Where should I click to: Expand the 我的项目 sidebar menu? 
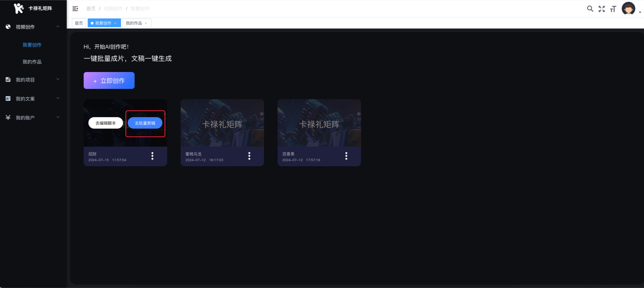33,80
